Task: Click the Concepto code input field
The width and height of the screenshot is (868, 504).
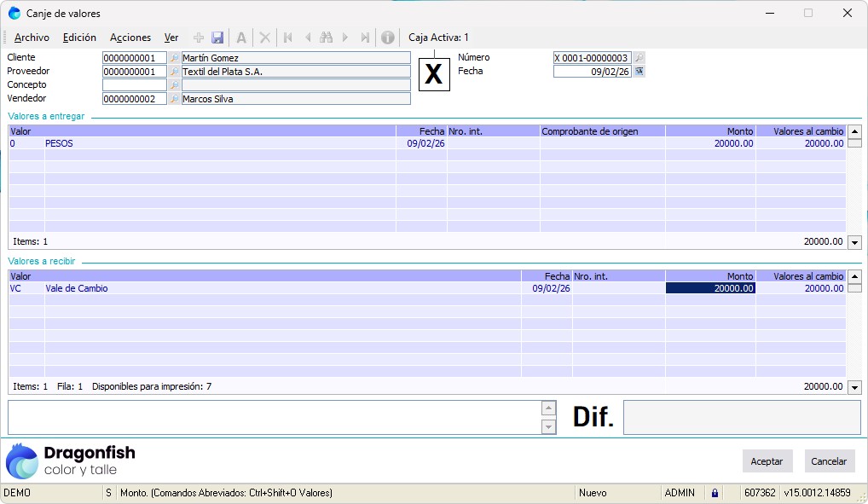Action: 134,85
